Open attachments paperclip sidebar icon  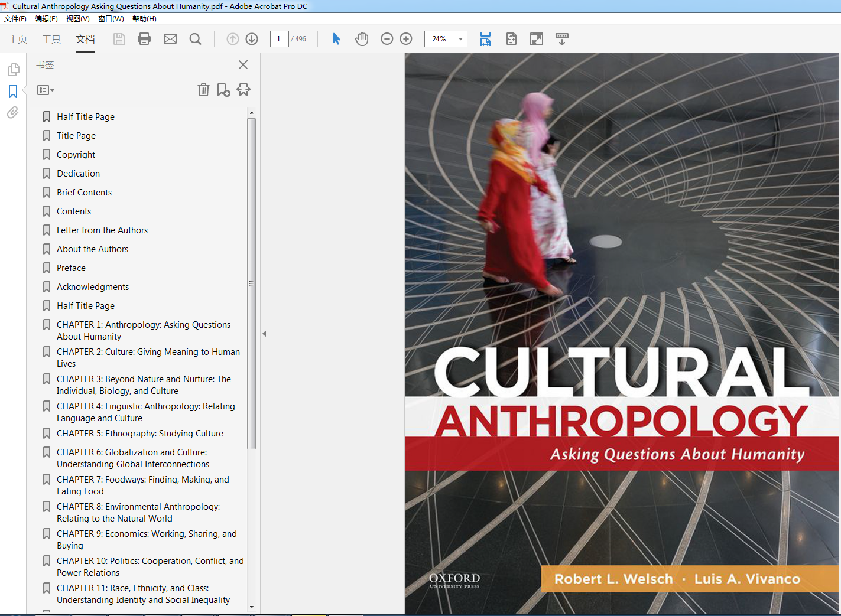point(13,112)
